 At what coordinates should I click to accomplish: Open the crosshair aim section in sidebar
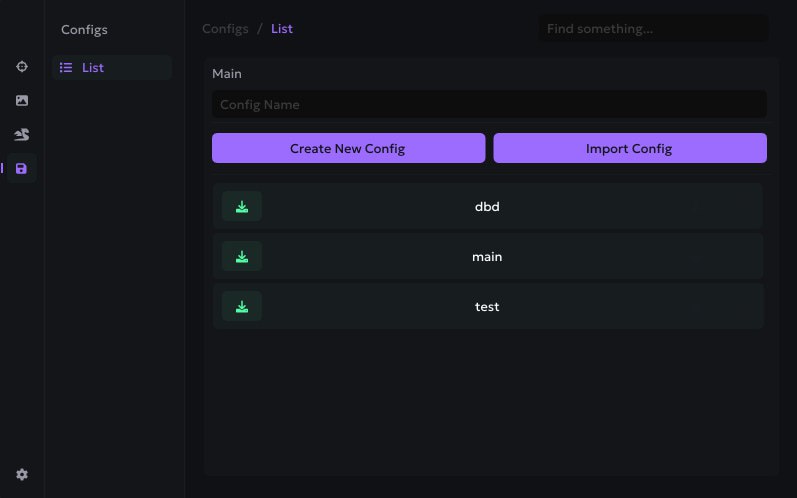(22, 67)
